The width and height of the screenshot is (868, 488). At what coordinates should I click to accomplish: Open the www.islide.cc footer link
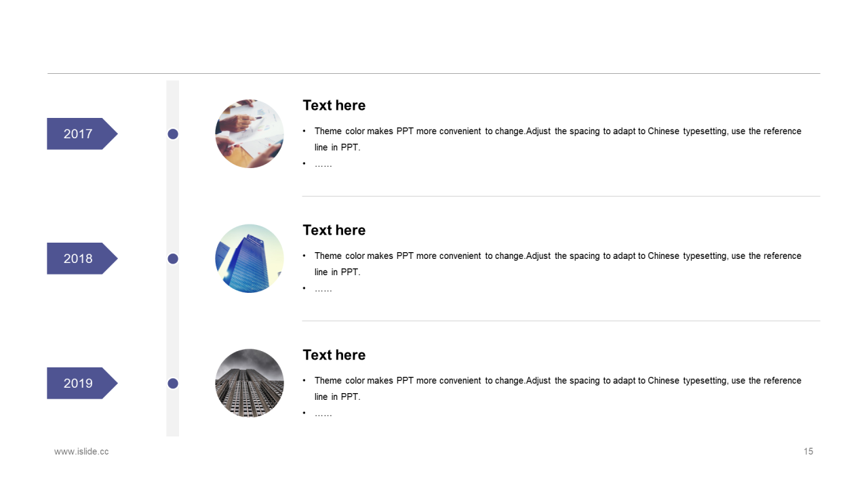(81, 451)
